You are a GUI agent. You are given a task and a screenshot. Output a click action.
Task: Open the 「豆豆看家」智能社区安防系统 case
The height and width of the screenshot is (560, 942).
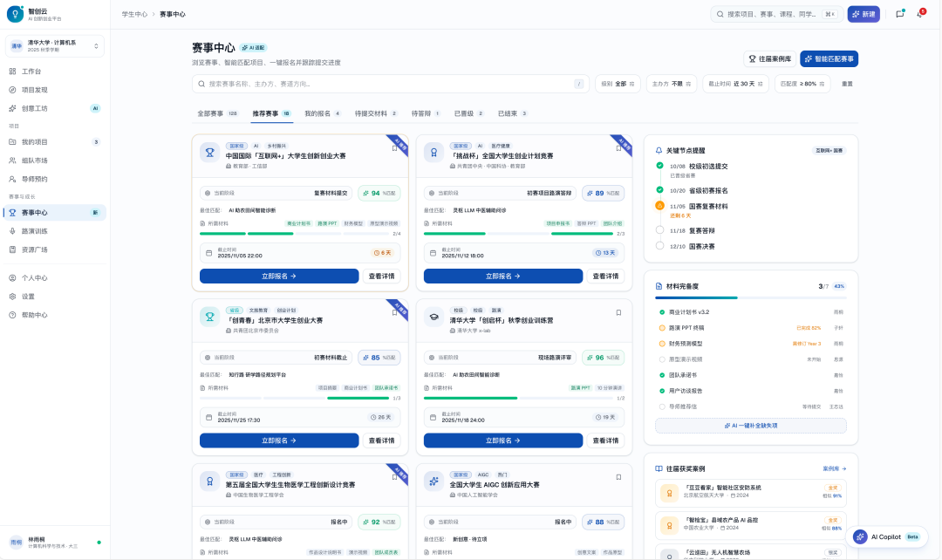[x=751, y=493]
